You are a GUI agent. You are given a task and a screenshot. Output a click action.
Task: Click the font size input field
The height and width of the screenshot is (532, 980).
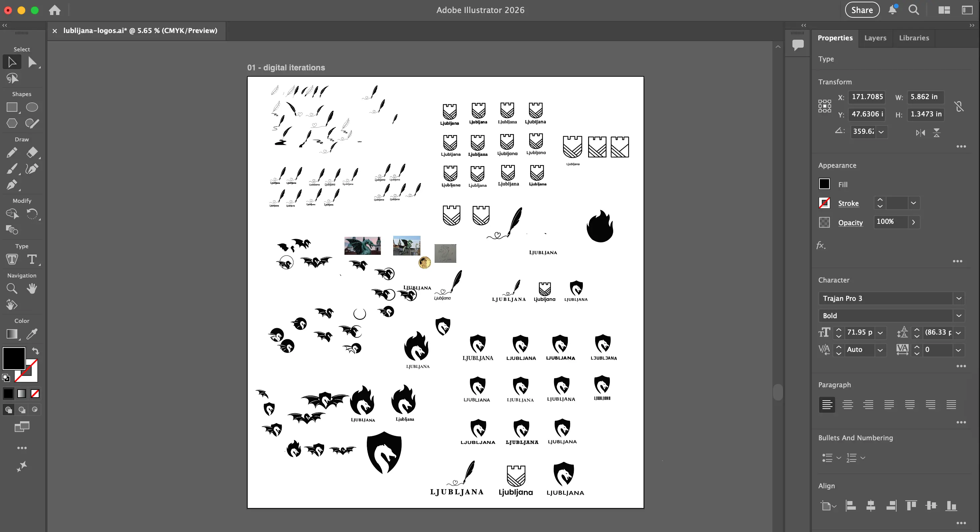pos(859,332)
